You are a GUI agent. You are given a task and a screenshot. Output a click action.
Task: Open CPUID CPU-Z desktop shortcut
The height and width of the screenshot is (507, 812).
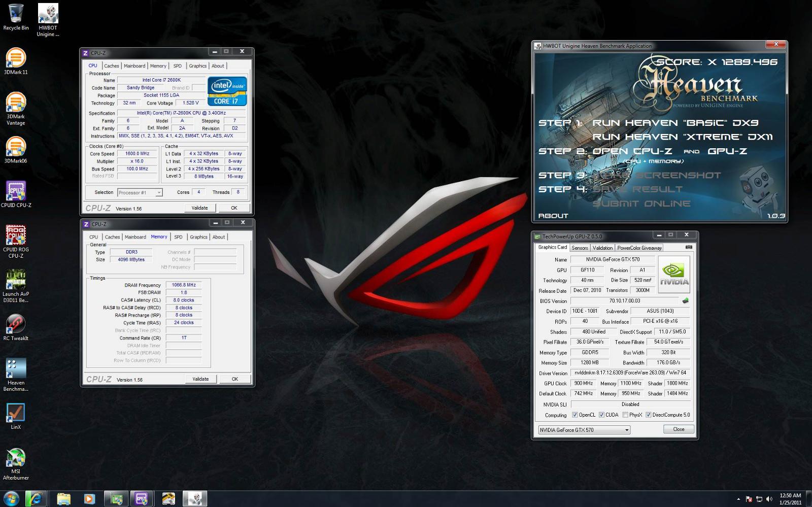[16, 194]
